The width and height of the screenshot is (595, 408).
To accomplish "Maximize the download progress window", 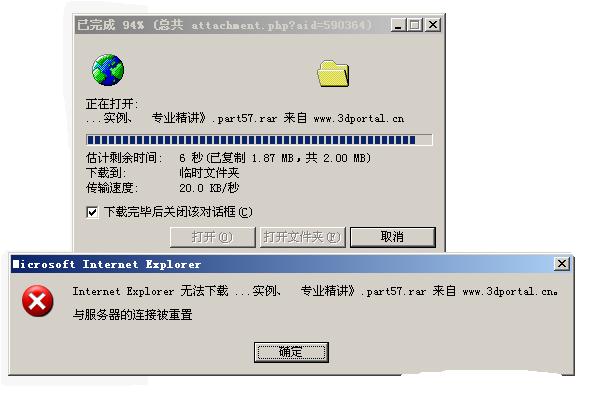I will [x=415, y=25].
